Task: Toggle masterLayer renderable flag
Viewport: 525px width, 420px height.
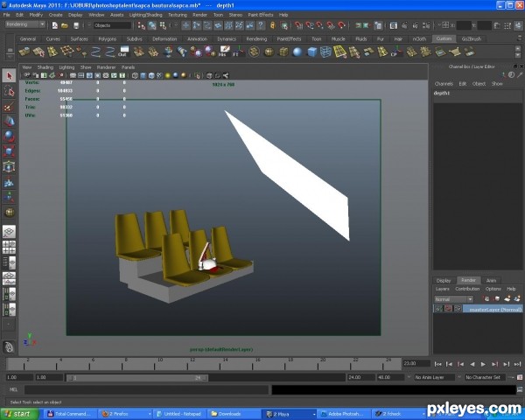Action: click(438, 309)
